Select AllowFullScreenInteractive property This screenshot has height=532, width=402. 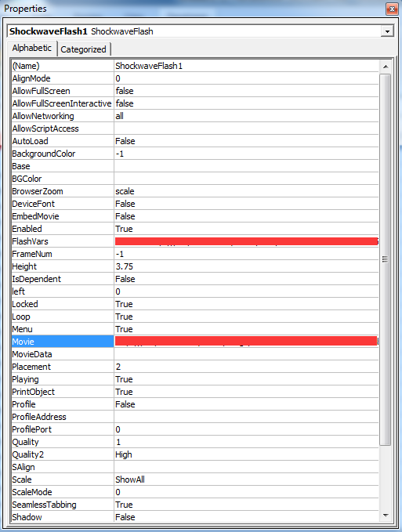coord(63,103)
